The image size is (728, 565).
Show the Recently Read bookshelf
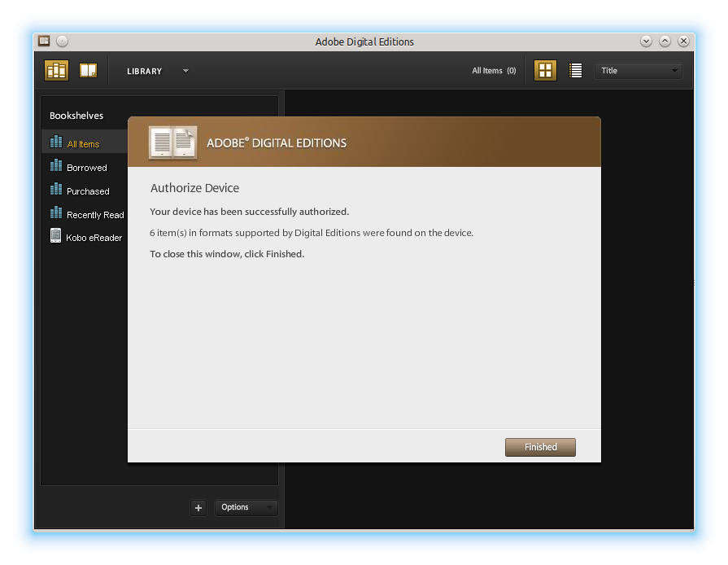pos(95,215)
